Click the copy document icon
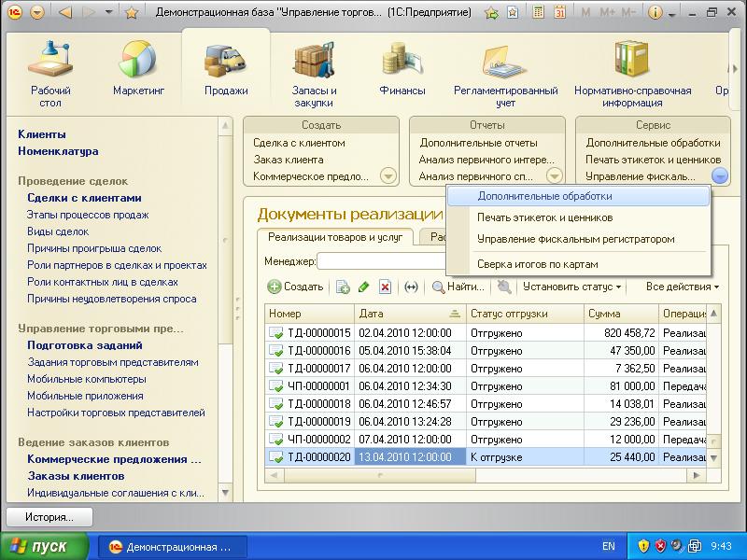 (343, 287)
